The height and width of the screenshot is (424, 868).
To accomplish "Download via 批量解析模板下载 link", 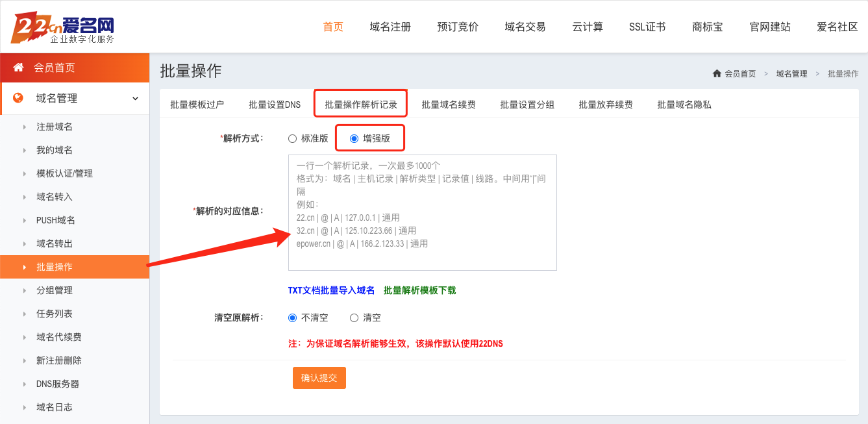I will pos(419,290).
